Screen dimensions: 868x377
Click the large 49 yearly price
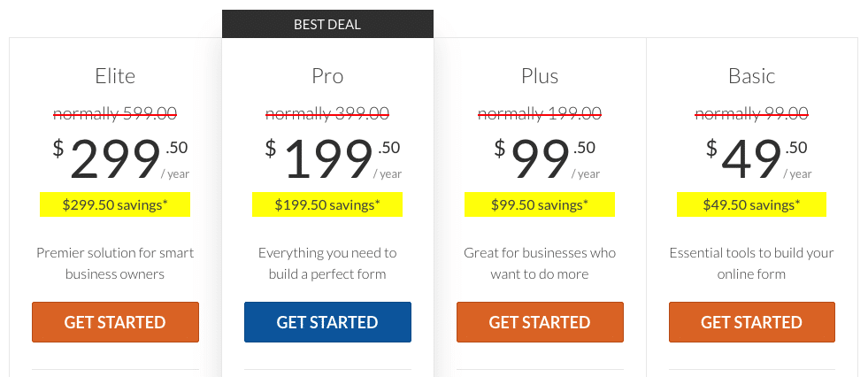click(x=752, y=159)
